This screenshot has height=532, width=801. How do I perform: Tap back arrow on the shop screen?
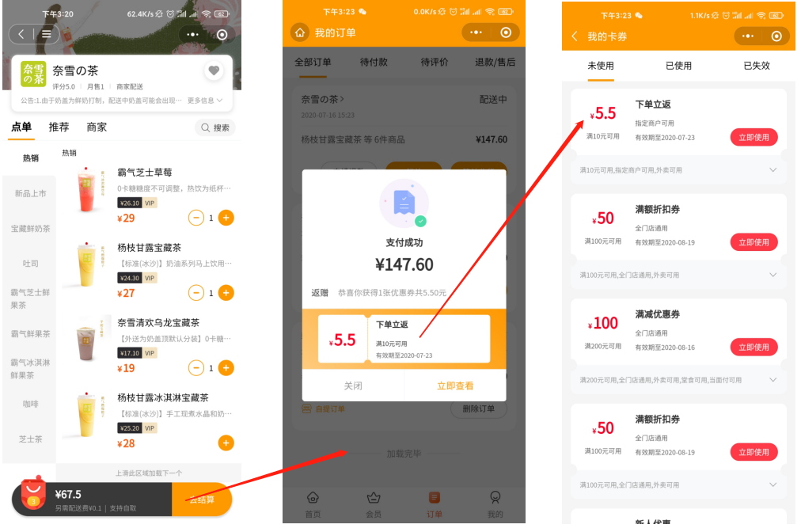pyautogui.click(x=21, y=34)
